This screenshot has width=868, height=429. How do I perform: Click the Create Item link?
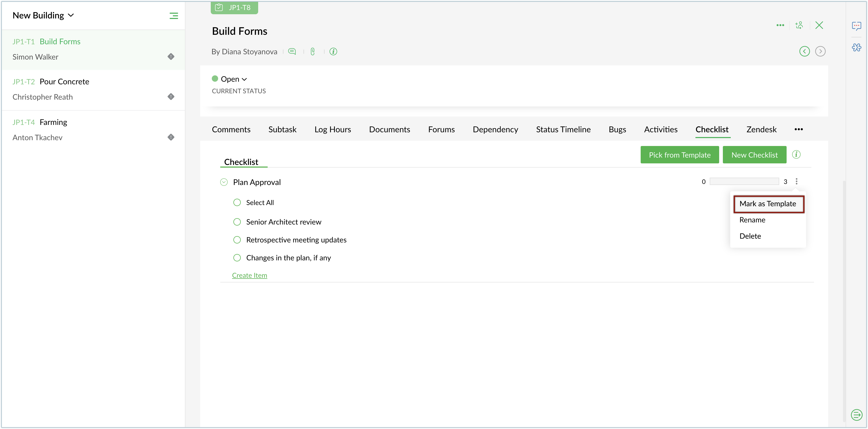click(x=249, y=275)
